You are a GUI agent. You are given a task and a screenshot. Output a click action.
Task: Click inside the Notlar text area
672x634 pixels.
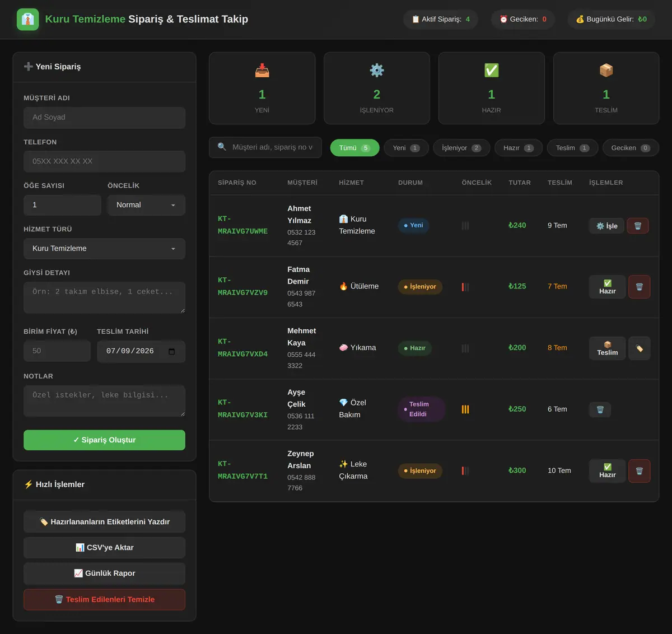click(104, 401)
